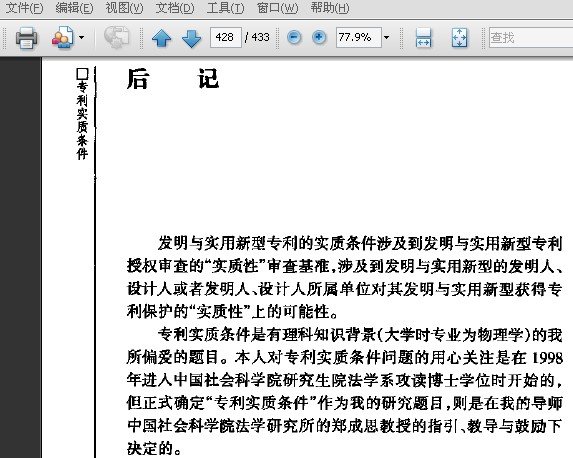
Task: Click the line beginning 发明与实用新型专利的实质条件
Action: coord(360,243)
